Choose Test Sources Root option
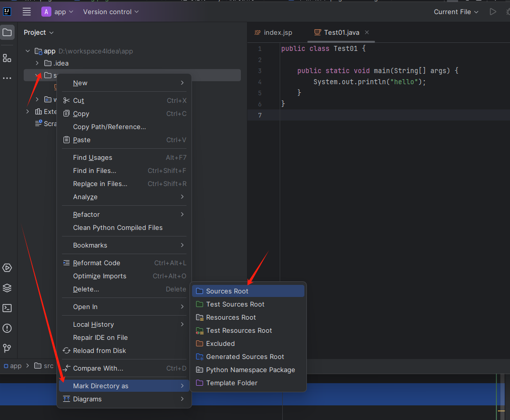The height and width of the screenshot is (420, 510). [235, 304]
